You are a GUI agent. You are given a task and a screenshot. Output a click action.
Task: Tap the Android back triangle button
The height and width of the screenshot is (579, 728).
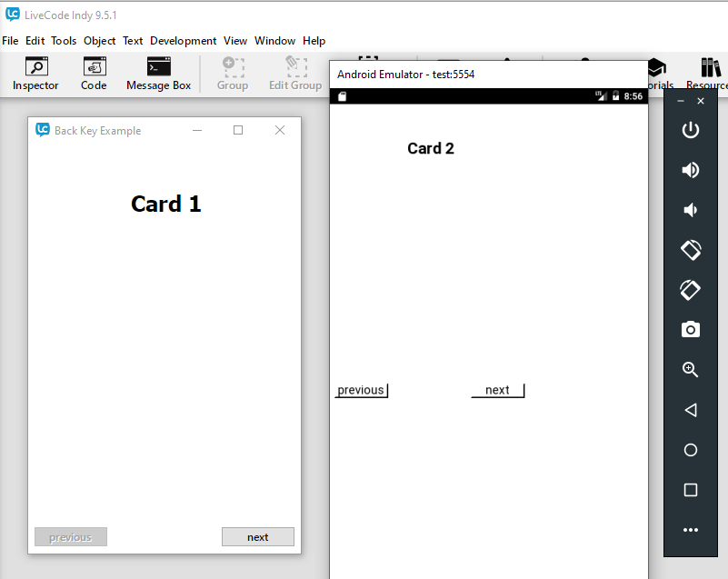(691, 410)
